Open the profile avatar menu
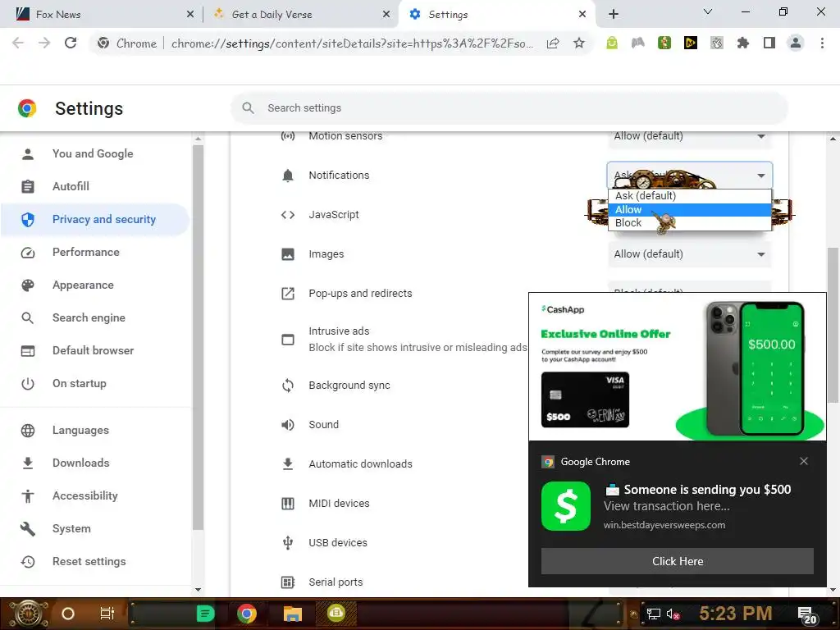The width and height of the screenshot is (840, 630). (796, 43)
